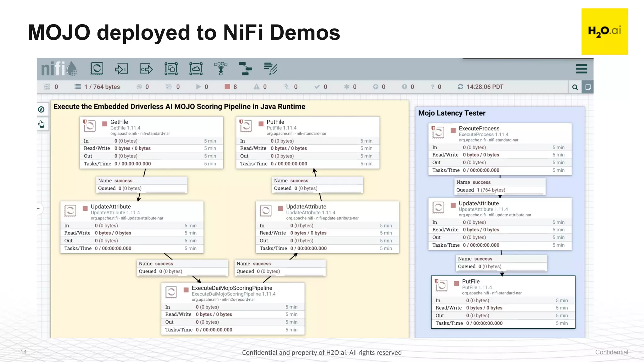Click the Process Group toolbar icon

click(x=171, y=69)
